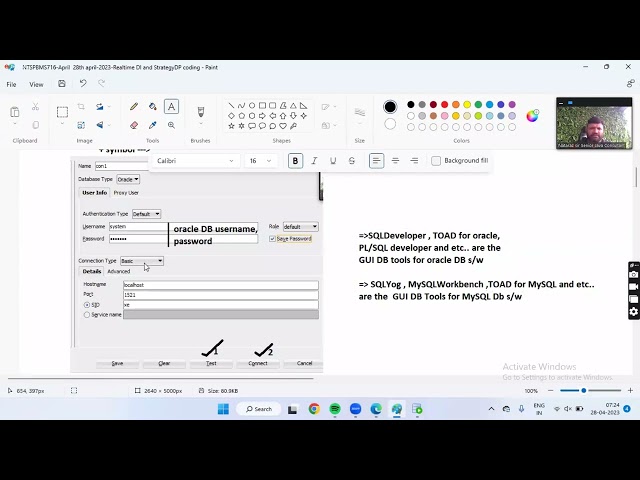Click the Test button
The image size is (640, 480).
coord(211,363)
